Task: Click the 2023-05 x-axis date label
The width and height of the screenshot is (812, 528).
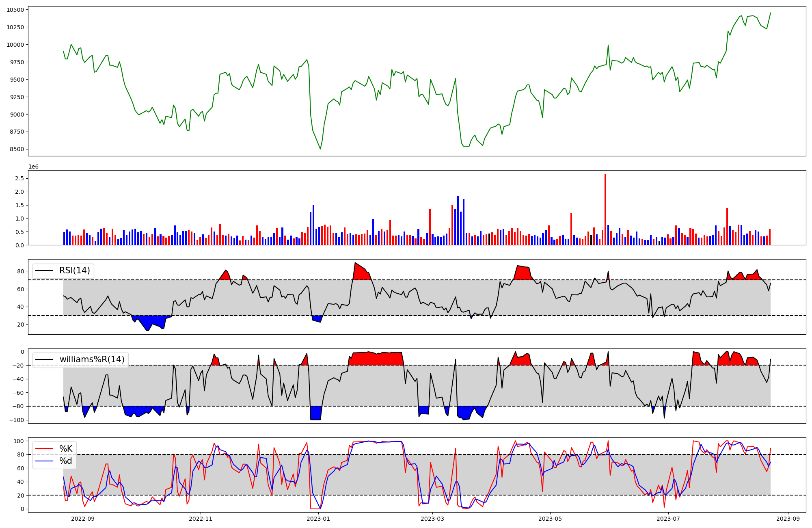Action: (x=550, y=519)
